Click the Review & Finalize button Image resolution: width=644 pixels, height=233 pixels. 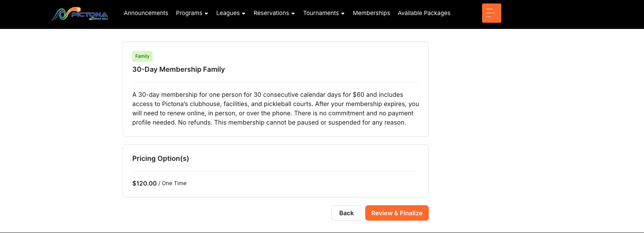(397, 213)
